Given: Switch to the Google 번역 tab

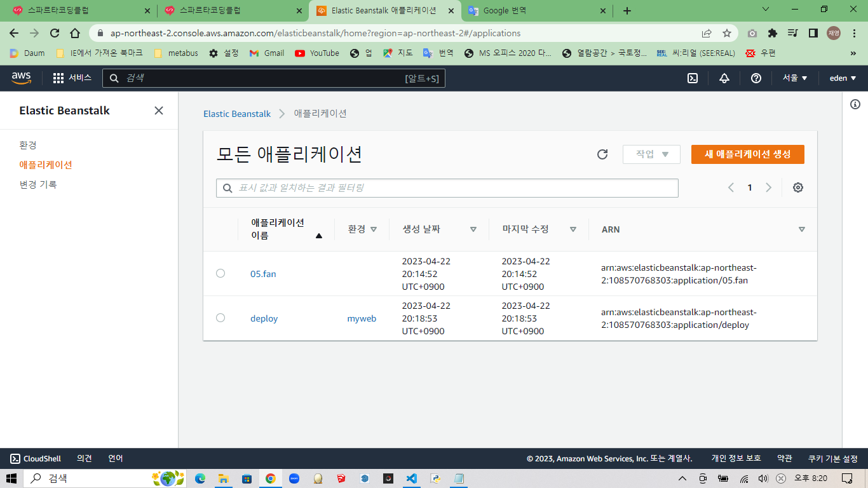Looking at the screenshot, I should click(536, 11).
